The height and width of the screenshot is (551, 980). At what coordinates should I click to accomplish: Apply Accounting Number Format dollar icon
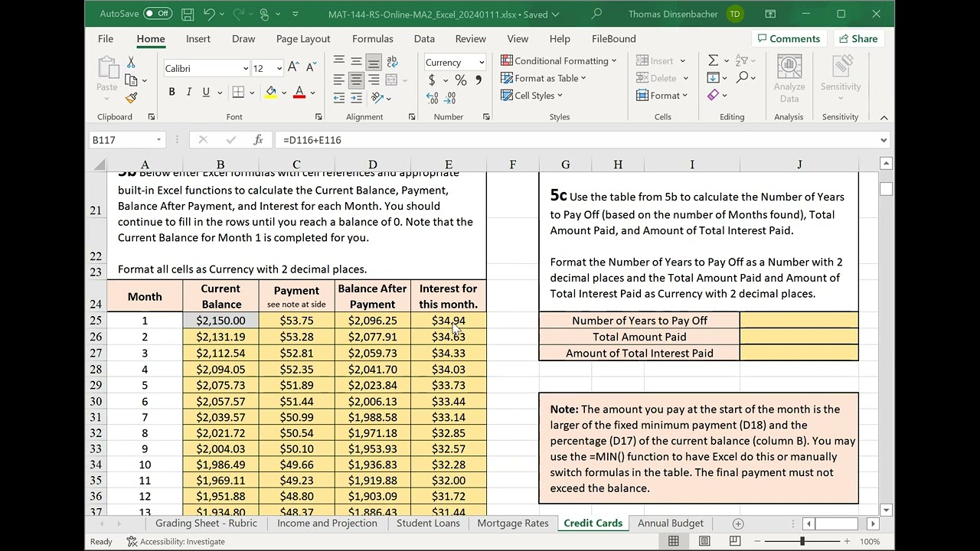432,80
